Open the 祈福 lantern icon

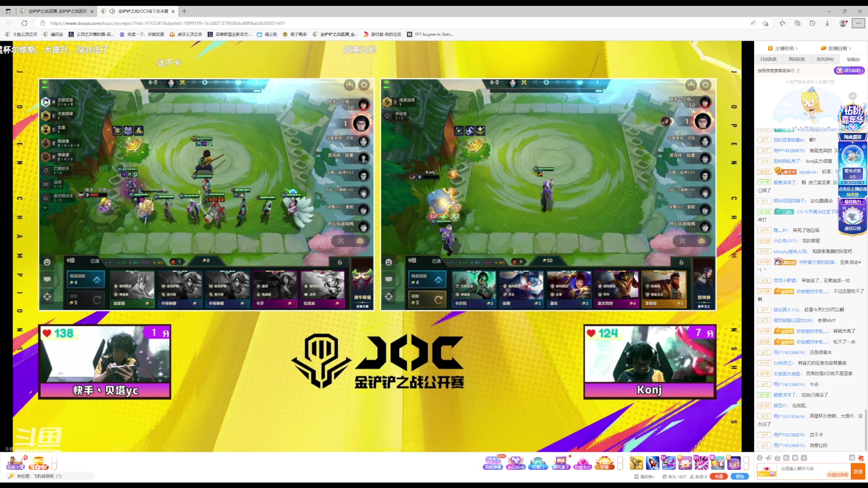click(x=604, y=463)
